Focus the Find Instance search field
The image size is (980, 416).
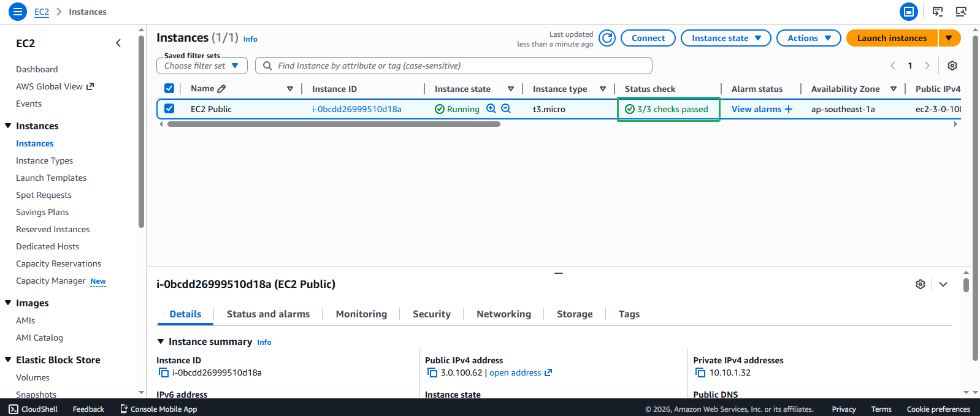tap(454, 66)
